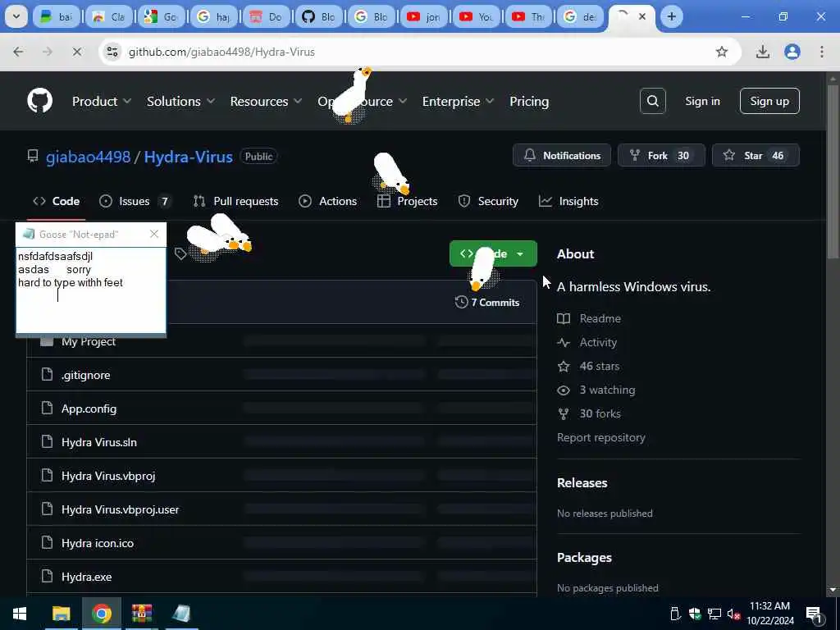Click the Readme book icon

click(564, 319)
